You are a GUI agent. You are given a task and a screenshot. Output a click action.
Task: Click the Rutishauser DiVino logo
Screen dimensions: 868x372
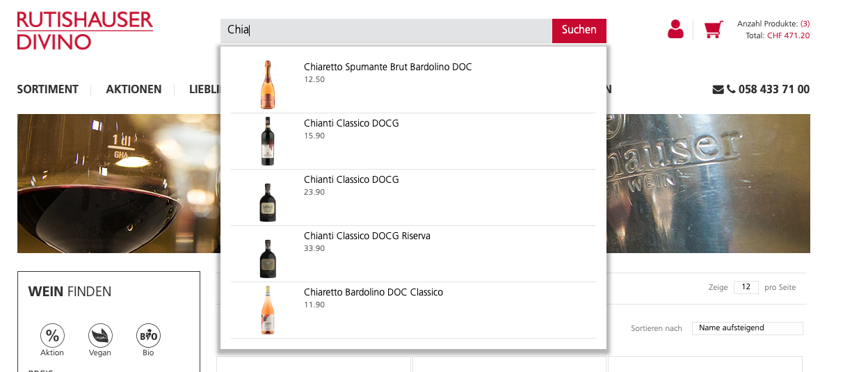pyautogui.click(x=85, y=31)
